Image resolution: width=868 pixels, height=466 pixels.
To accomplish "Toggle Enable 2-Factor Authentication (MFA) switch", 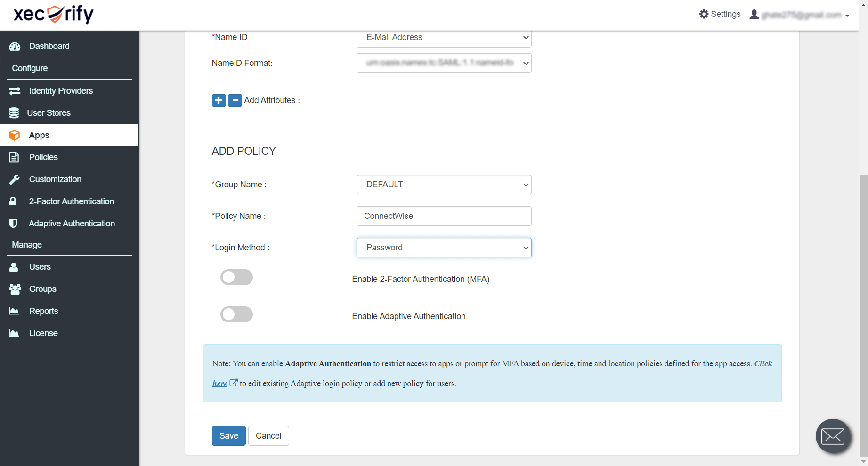I will pos(236,277).
